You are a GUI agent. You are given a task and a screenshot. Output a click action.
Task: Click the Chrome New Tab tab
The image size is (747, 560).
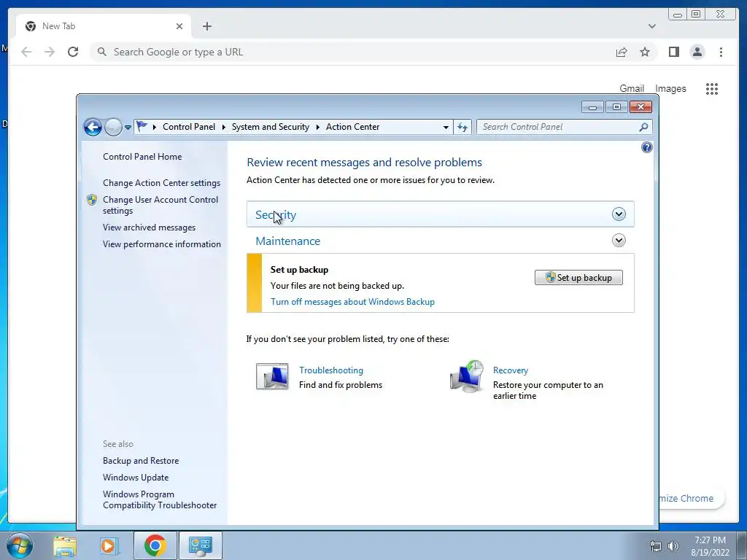103,27
